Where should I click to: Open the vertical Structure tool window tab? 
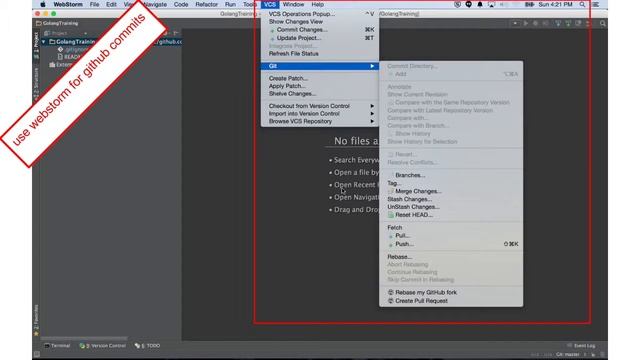[36, 83]
